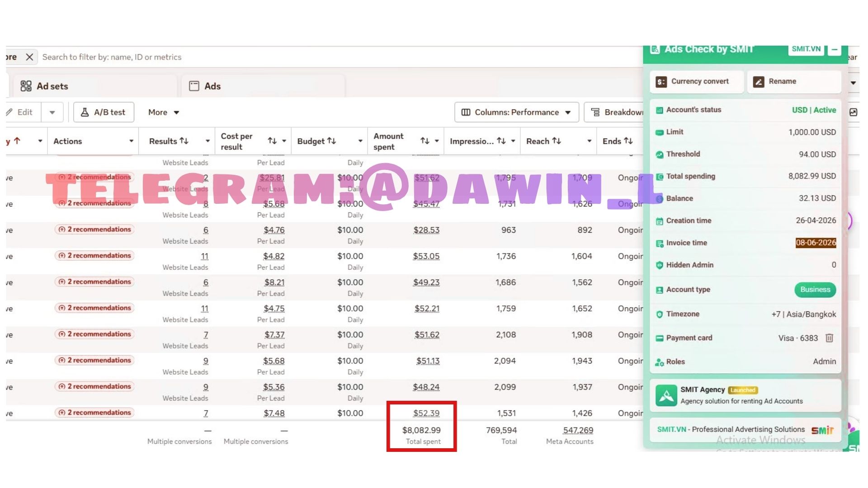Click the Timezone icon

[660, 314]
